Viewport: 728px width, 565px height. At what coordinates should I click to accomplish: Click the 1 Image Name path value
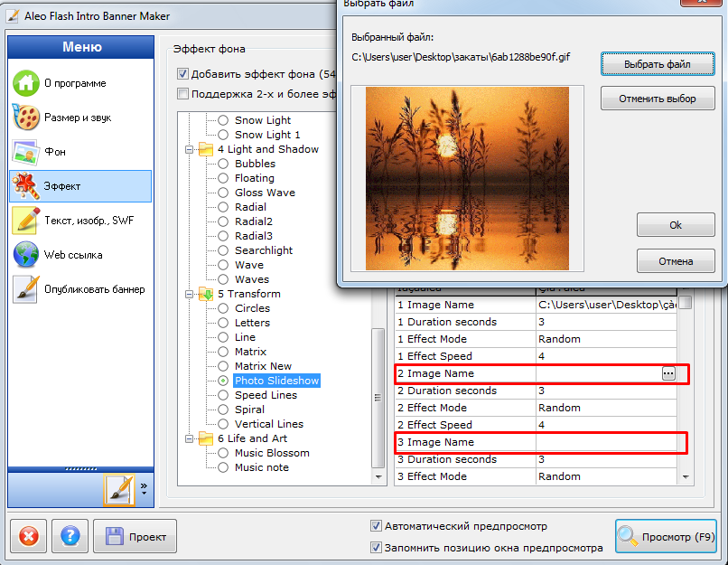[606, 305]
